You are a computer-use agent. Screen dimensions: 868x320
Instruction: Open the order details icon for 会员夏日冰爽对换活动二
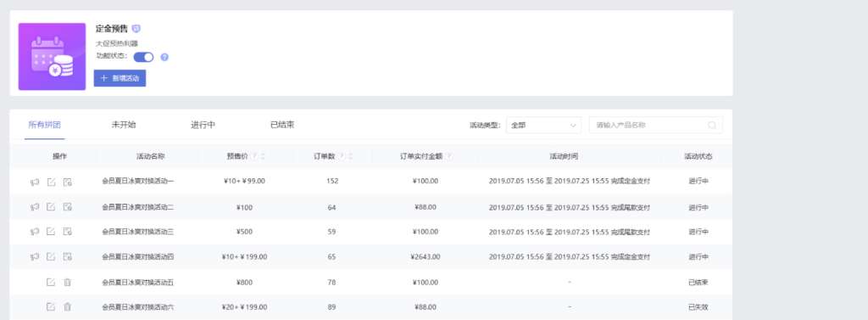(68, 207)
